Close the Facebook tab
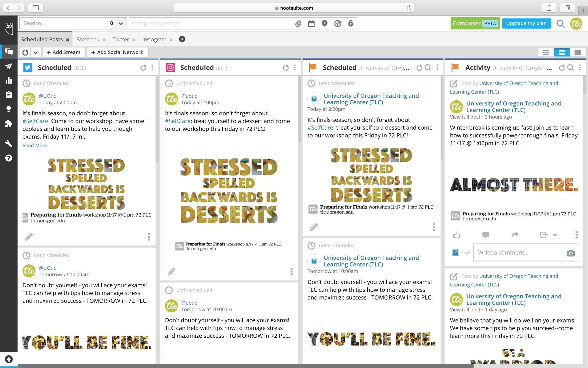Viewport: 588px width, 368px height. [104, 40]
